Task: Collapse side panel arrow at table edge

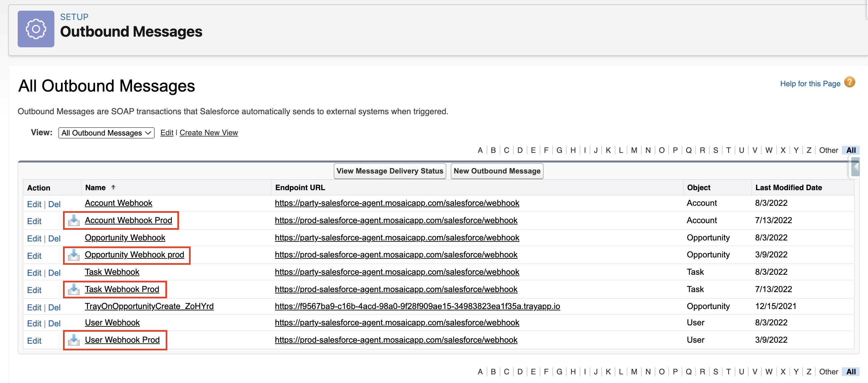Action: (855, 168)
